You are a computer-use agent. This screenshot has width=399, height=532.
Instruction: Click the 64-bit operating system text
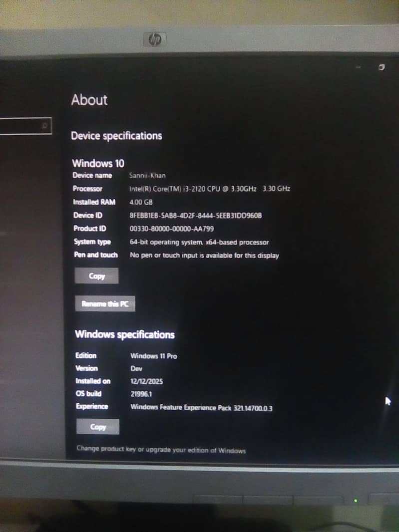[199, 242]
